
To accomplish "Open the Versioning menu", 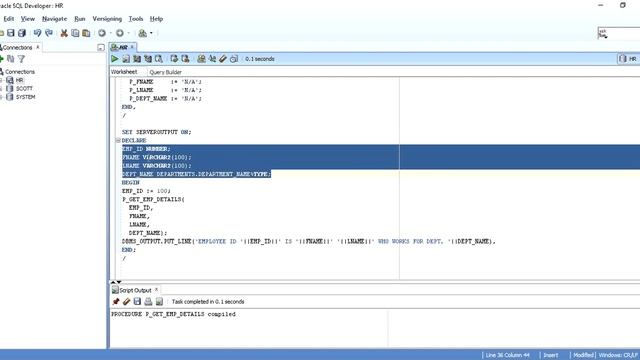I will pyautogui.click(x=107, y=19).
